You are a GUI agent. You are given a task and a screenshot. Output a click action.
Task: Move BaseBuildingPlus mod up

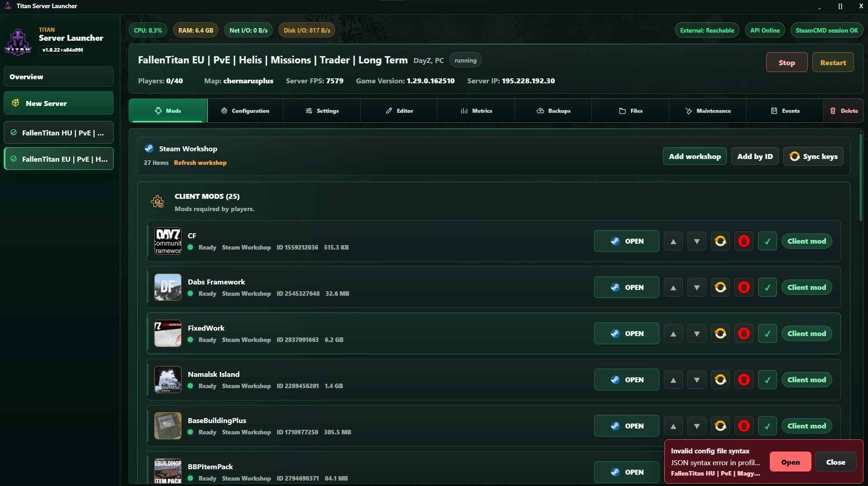(673, 426)
